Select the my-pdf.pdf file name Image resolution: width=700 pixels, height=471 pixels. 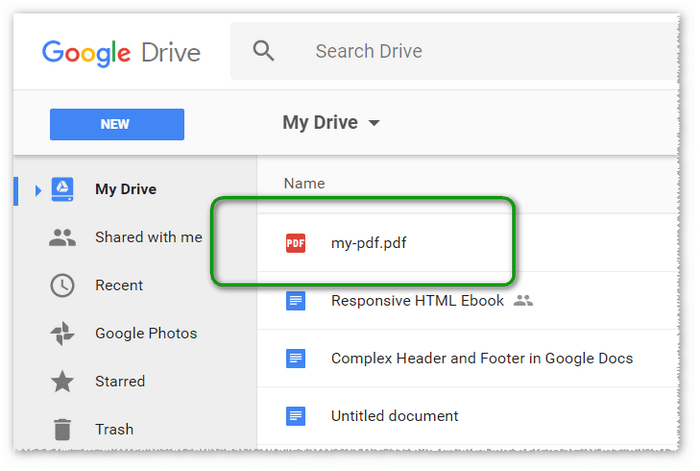tap(369, 243)
